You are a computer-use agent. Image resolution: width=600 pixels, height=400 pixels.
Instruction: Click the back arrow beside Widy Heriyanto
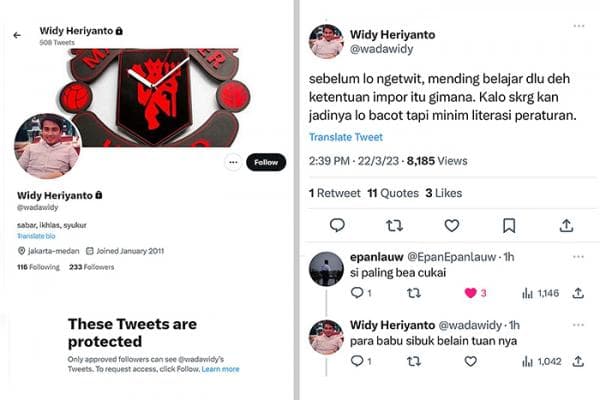pos(17,35)
